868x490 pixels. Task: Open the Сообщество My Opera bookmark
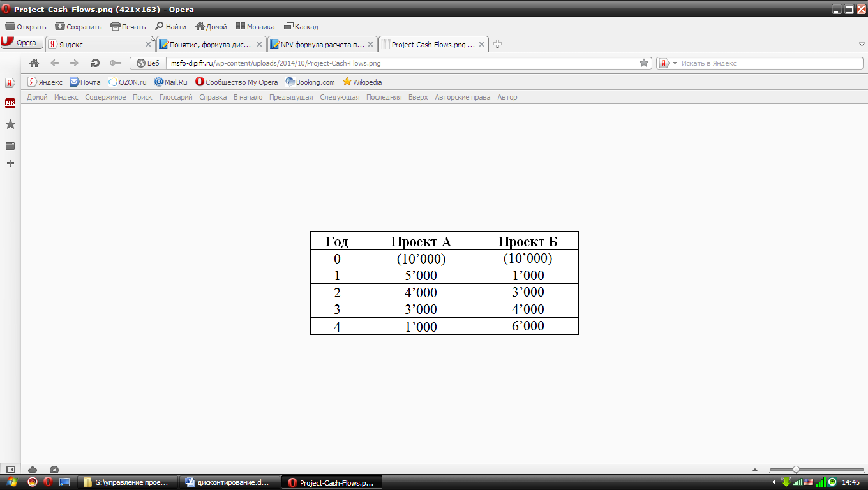coord(236,82)
